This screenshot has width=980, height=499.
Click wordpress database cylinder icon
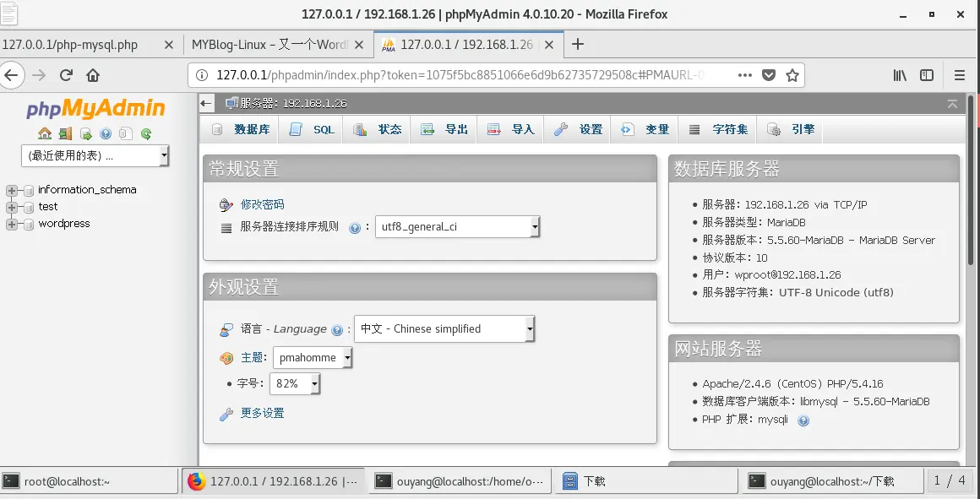29,225
